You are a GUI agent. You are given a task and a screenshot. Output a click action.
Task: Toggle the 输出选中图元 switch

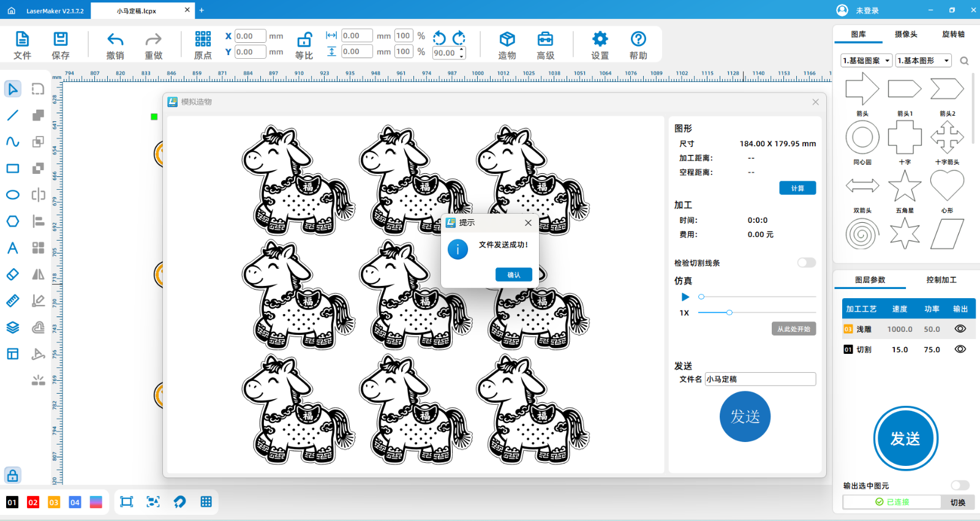click(960, 485)
